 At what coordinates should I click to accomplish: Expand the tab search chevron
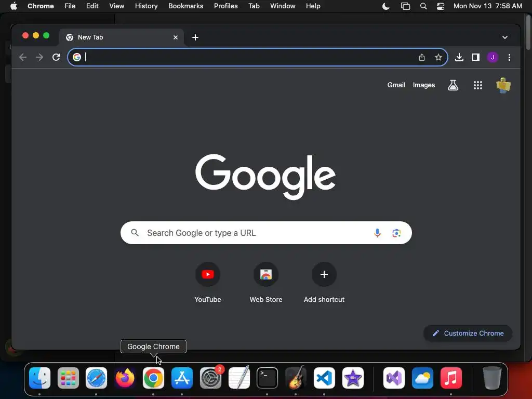pyautogui.click(x=505, y=37)
